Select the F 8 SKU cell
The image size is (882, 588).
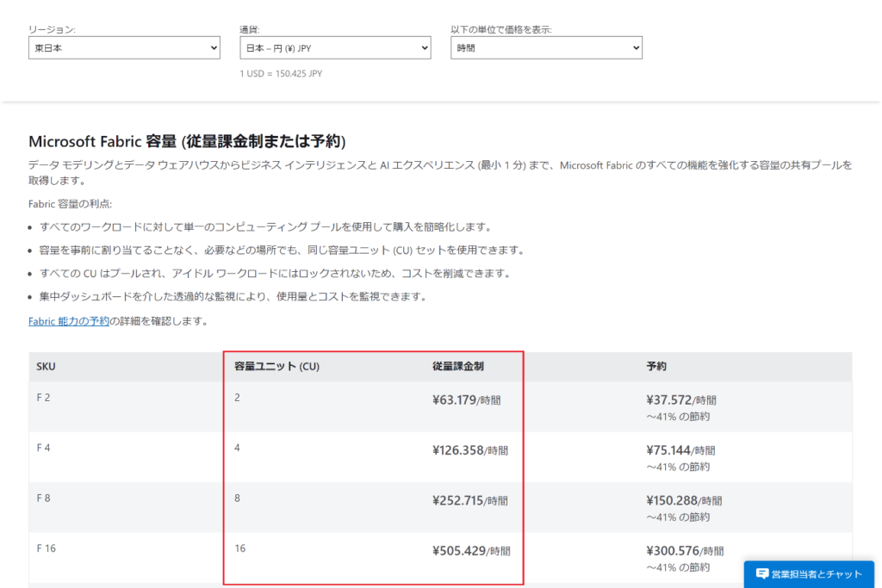pyautogui.click(x=43, y=498)
